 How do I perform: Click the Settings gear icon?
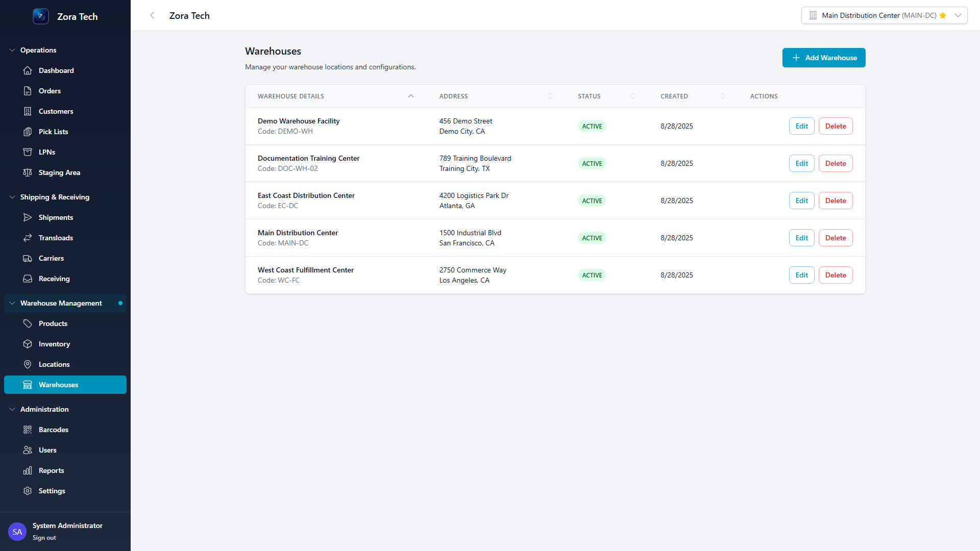point(28,491)
